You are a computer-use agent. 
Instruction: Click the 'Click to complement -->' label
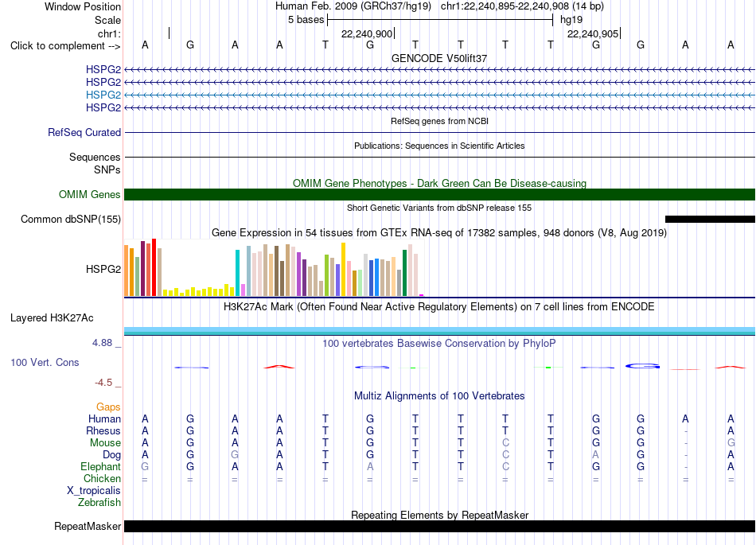tap(65, 46)
